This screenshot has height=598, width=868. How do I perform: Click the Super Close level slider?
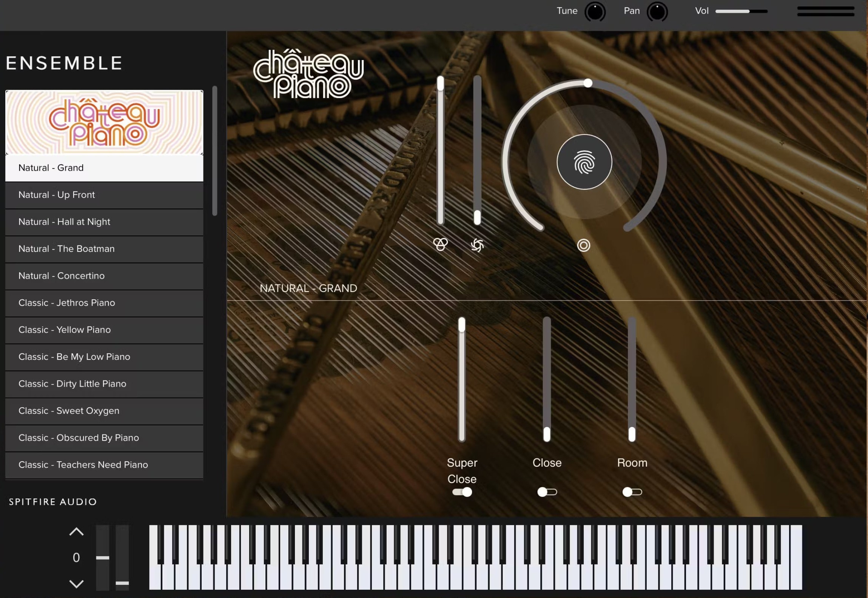461,379
